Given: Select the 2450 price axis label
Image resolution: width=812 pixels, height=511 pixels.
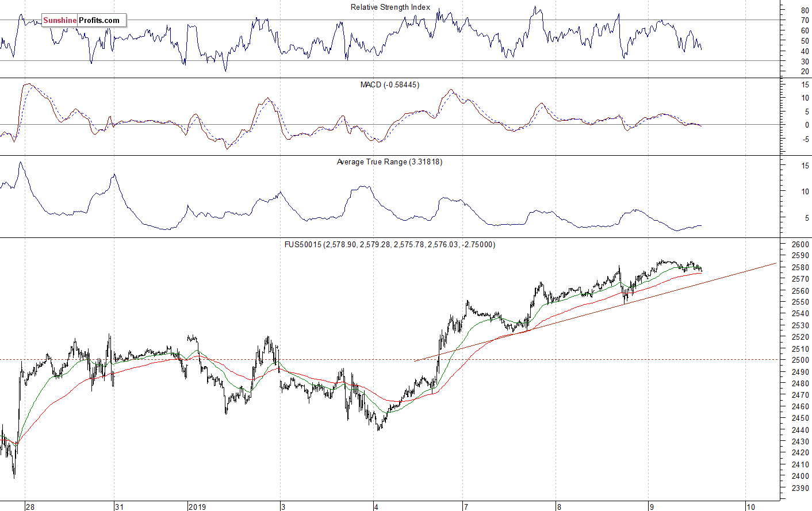Looking at the screenshot, I should [x=800, y=418].
